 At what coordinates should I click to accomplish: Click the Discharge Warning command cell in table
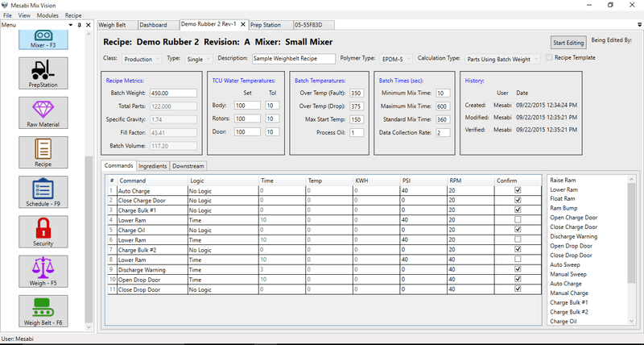[x=152, y=270]
